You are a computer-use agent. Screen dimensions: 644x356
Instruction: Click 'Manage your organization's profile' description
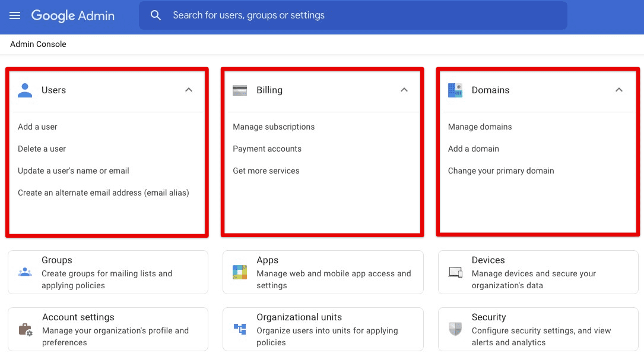[115, 336]
